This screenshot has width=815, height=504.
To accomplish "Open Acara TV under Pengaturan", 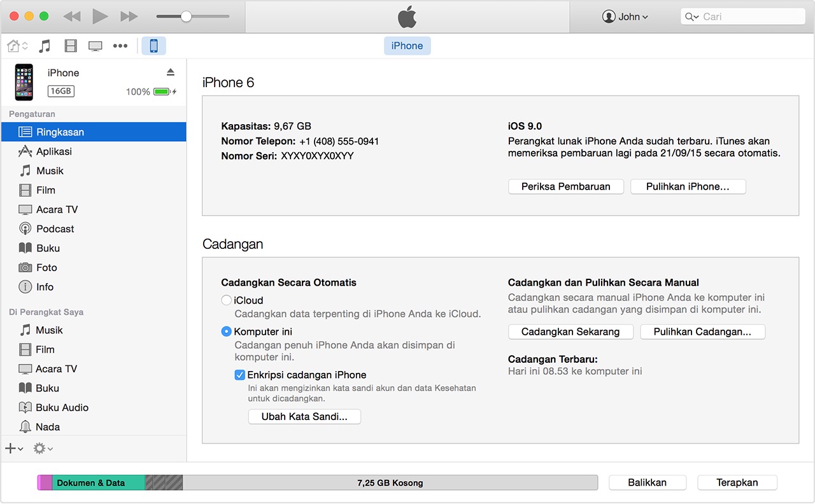I will 94,209.
